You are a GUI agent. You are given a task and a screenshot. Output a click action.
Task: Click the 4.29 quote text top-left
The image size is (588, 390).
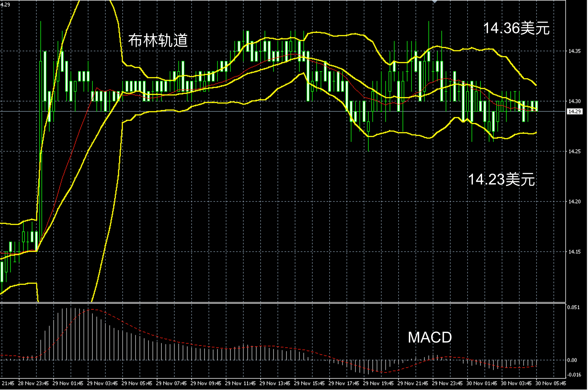coord(5,5)
